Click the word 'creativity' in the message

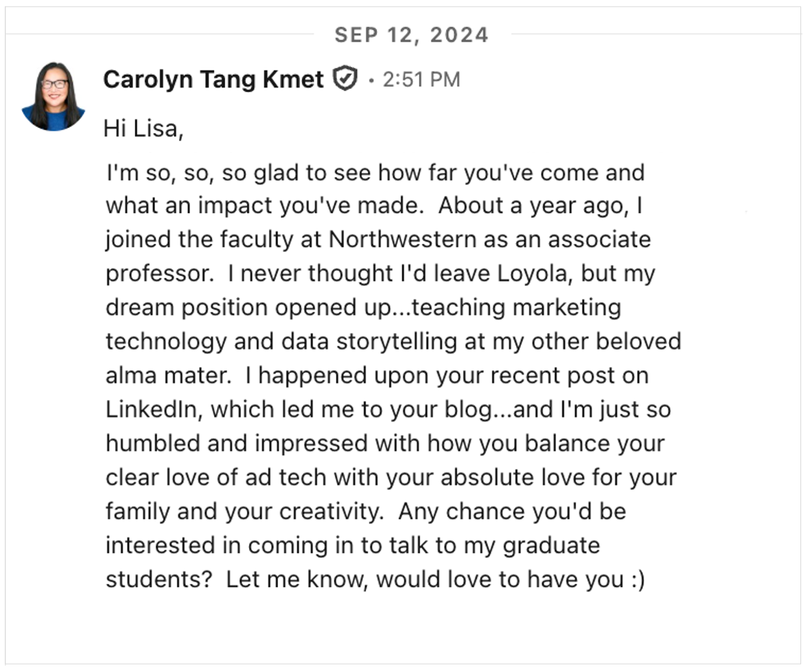[330, 512]
